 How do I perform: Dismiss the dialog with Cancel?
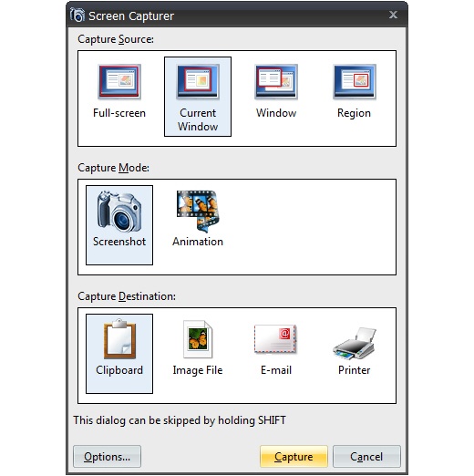(x=366, y=456)
